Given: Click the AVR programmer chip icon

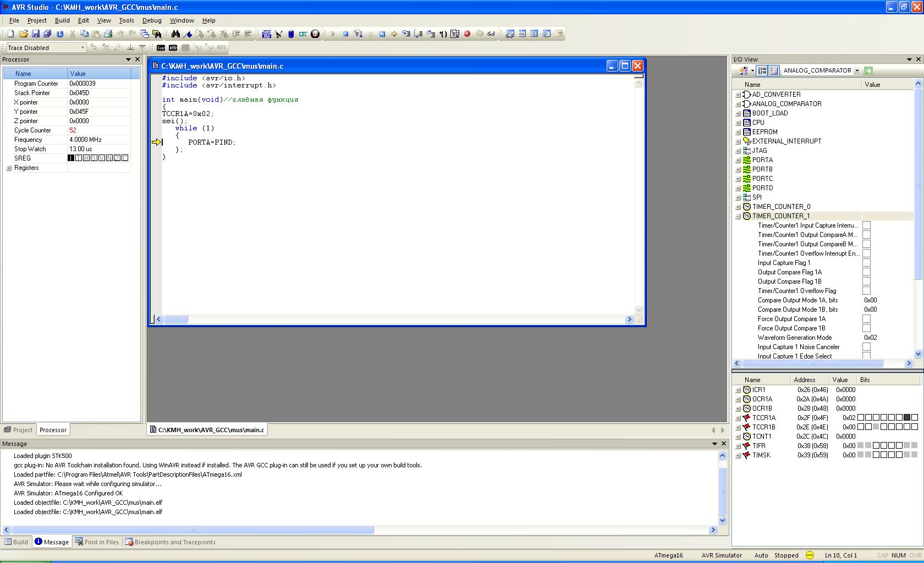Looking at the screenshot, I should click(x=173, y=48).
